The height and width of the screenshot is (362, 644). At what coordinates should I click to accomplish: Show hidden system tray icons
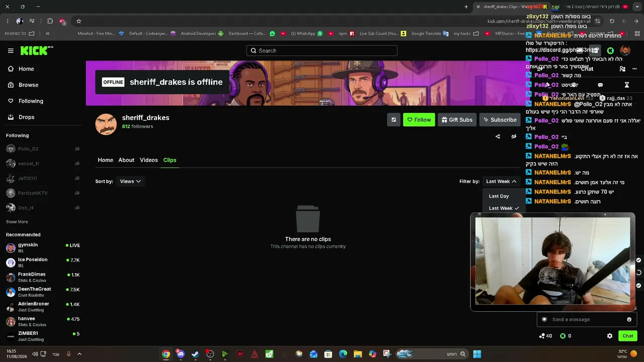pos(79,354)
